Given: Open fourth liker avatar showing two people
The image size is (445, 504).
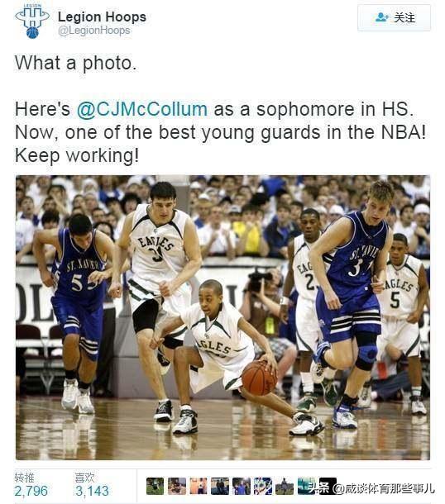Looking at the screenshot, I should tap(220, 486).
